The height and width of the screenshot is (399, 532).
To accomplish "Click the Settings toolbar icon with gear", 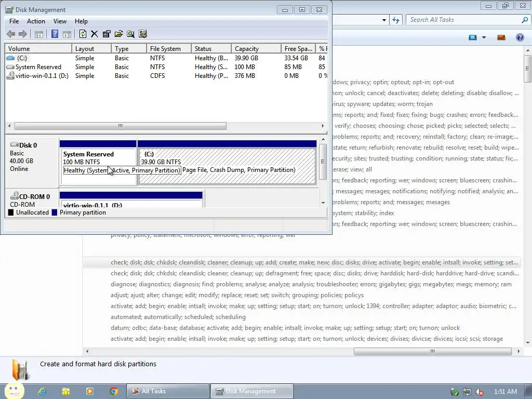I will [x=143, y=34].
